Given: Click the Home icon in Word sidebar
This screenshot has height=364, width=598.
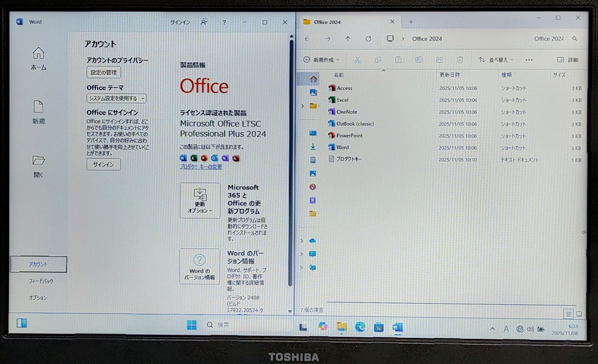Looking at the screenshot, I should tap(39, 53).
